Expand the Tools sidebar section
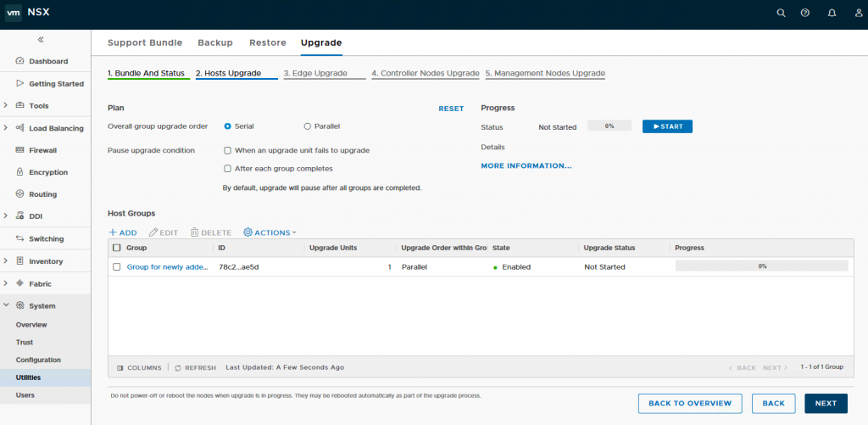 pos(6,105)
